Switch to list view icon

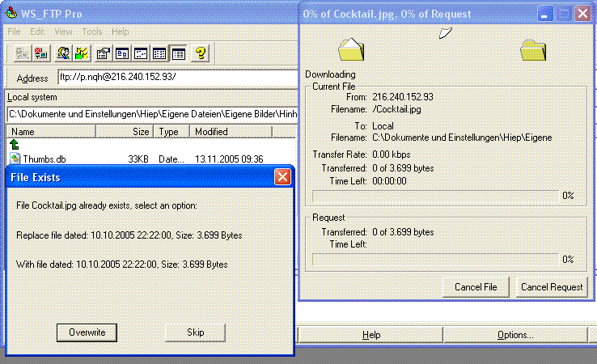[159, 53]
